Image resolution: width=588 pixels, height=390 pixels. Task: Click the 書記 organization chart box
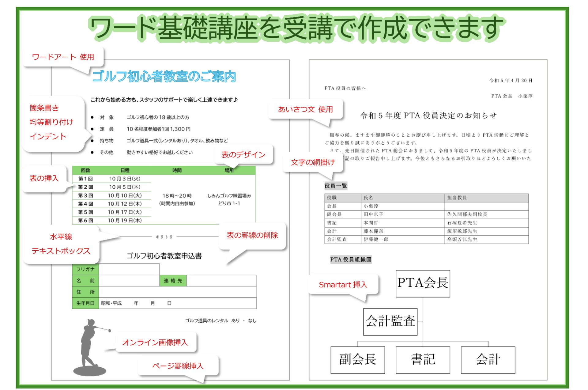(x=423, y=360)
